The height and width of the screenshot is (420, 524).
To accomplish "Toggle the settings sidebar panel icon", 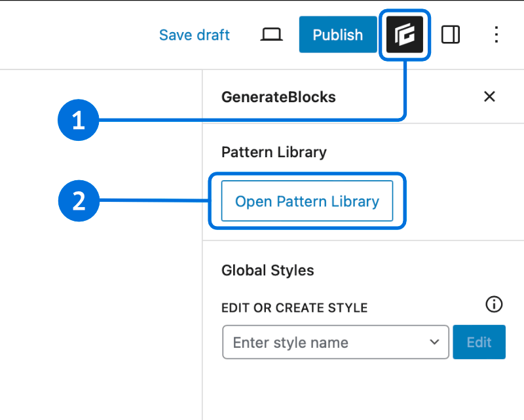I will pos(451,35).
